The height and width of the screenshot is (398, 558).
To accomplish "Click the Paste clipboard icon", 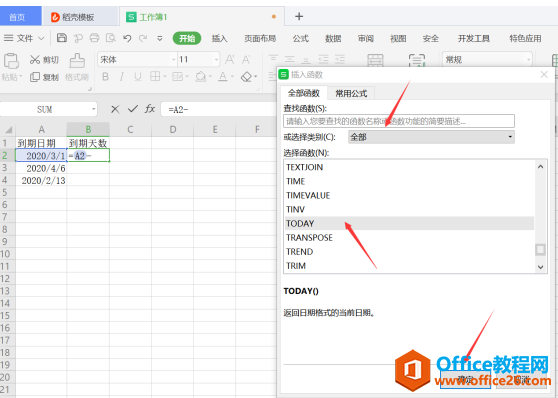I will click(x=11, y=61).
